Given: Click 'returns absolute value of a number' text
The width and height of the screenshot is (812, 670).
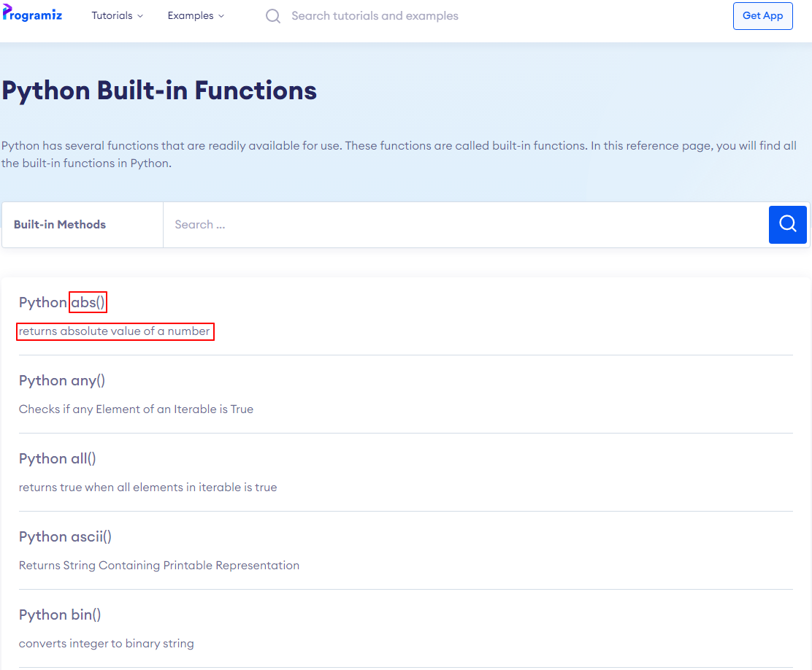Looking at the screenshot, I should (x=115, y=331).
